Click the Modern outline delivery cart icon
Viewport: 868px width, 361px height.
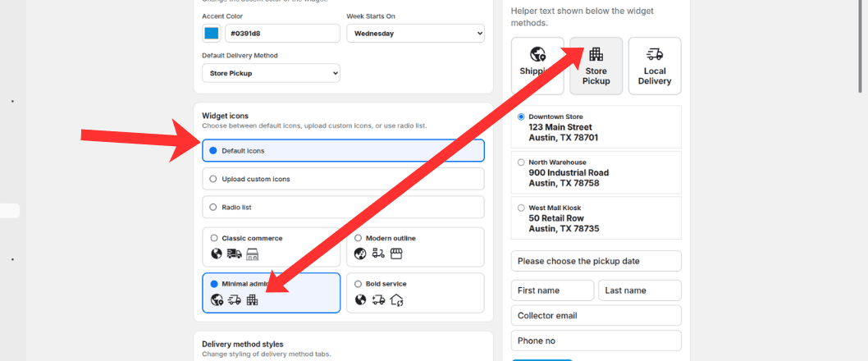pos(379,254)
